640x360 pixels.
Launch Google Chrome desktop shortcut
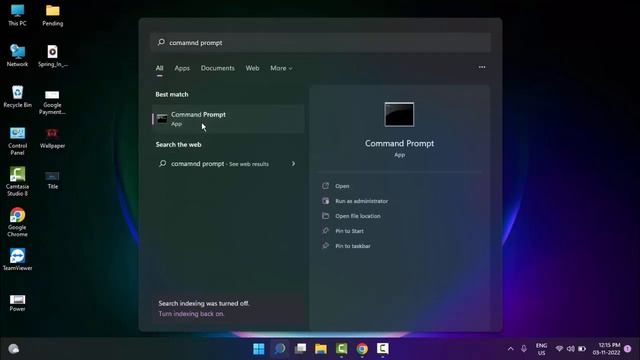pyautogui.click(x=17, y=222)
